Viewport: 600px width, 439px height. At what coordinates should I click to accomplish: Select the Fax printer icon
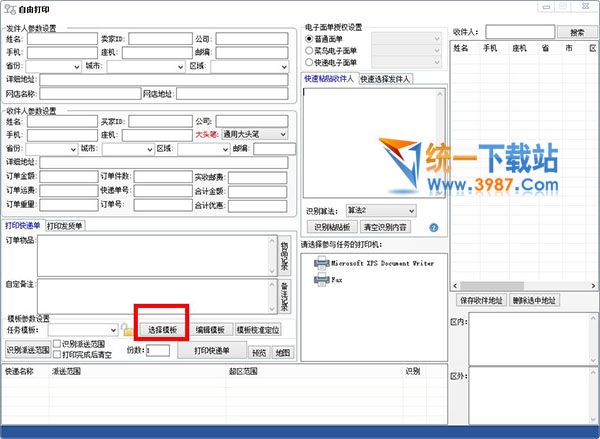click(x=321, y=280)
